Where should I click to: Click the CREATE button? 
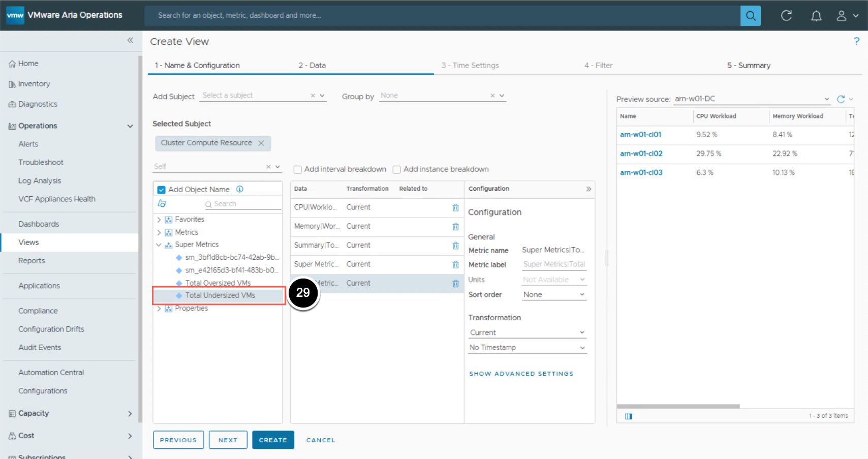coord(273,440)
